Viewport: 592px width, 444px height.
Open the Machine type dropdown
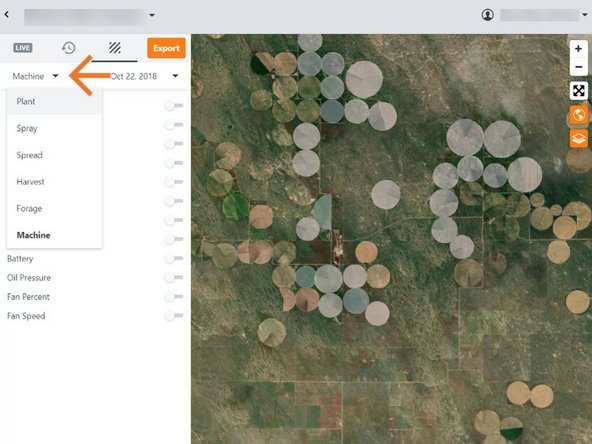coord(35,76)
